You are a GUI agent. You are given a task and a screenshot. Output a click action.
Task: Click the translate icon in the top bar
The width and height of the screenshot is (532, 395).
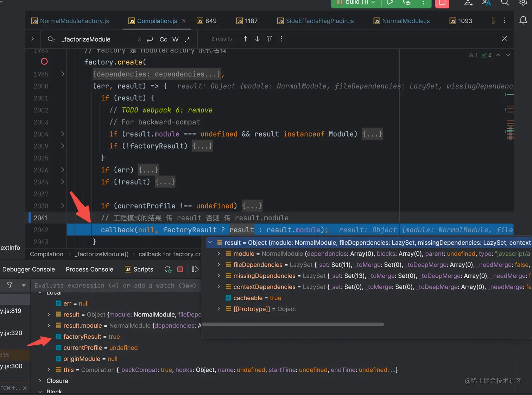click(x=486, y=3)
